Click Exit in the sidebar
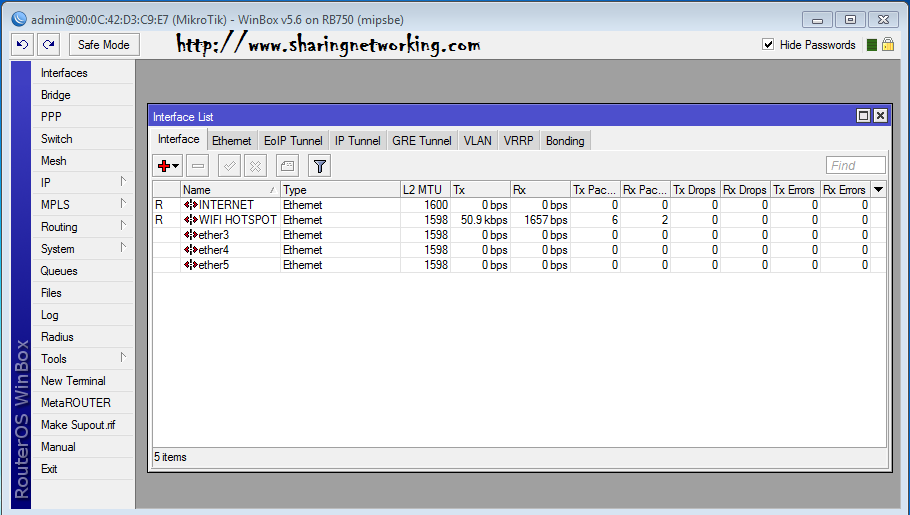The height and width of the screenshot is (515, 910). pos(82,469)
